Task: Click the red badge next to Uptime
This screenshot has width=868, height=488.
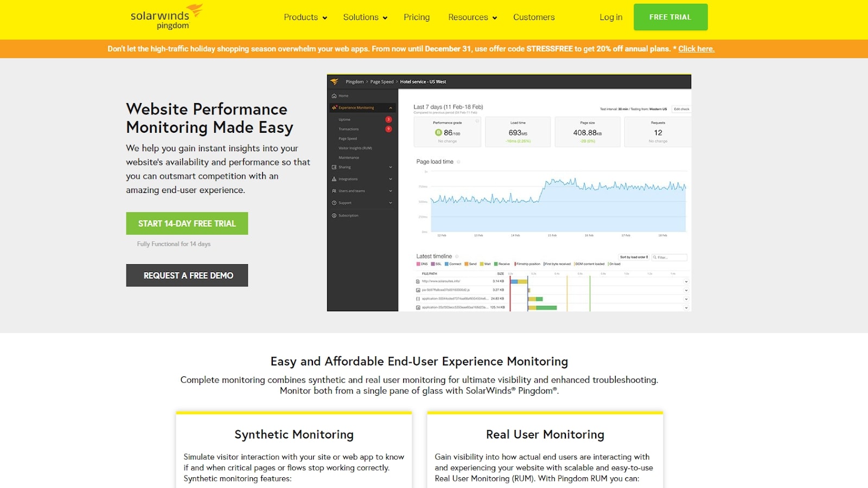Action: [x=388, y=119]
